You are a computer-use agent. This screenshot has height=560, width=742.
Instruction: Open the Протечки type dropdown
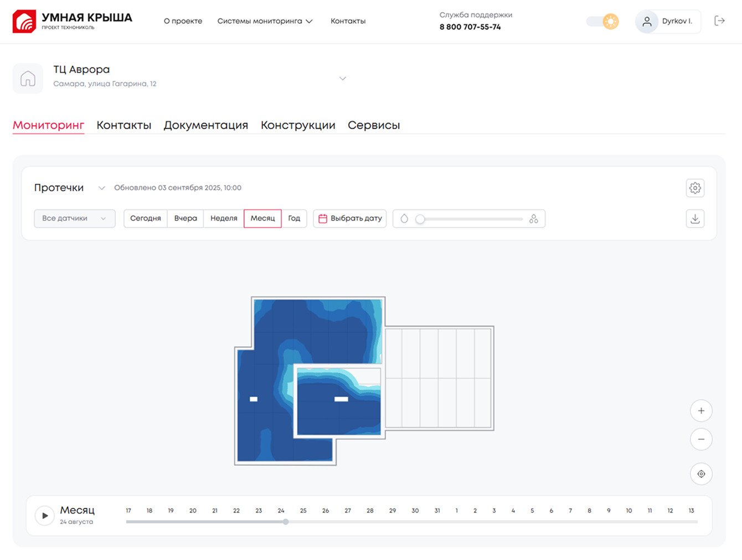[69, 188]
